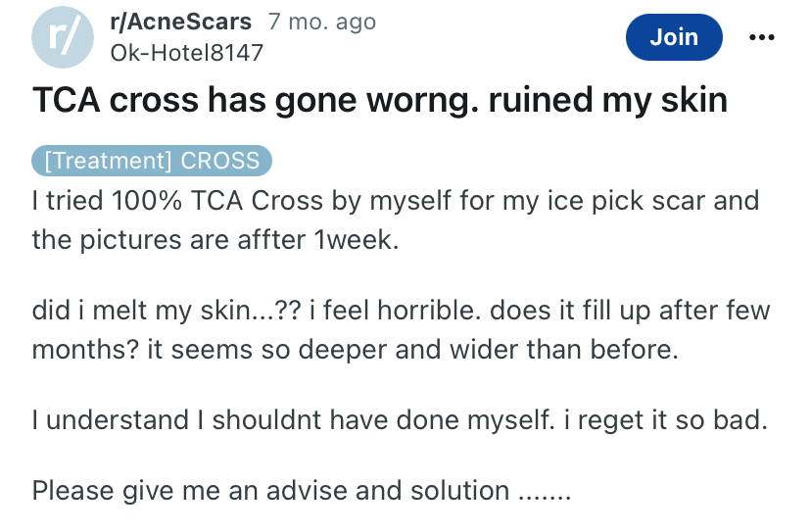Select the "[Treatment] CROSS" flair tag
The width and height of the screenshot is (811, 532).
pos(151,161)
